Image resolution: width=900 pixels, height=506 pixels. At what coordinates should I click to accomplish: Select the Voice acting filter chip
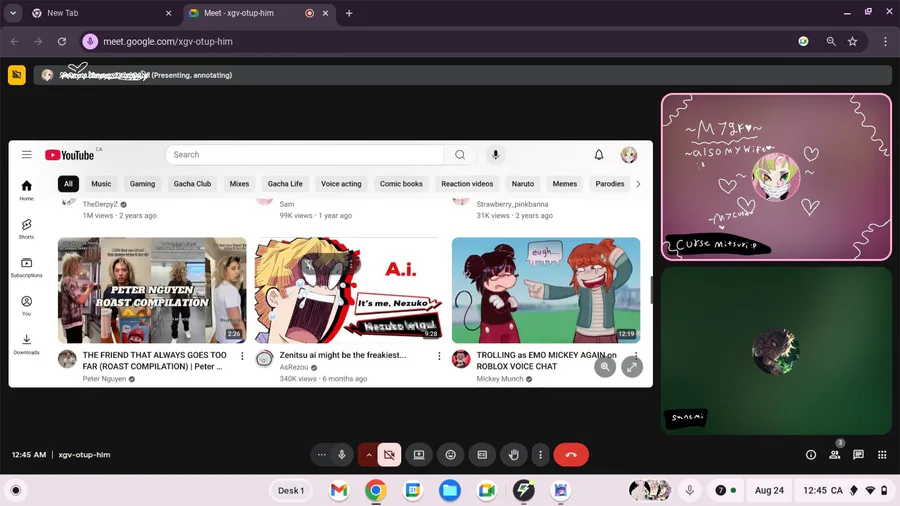pos(341,184)
